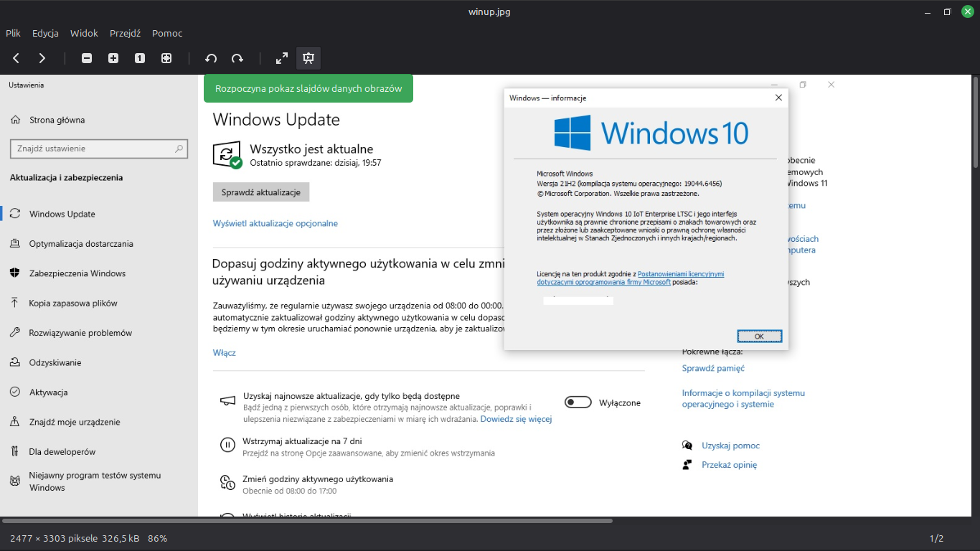Click the Aktualizacja i zabezpieczenia sidebar heading

(66, 177)
